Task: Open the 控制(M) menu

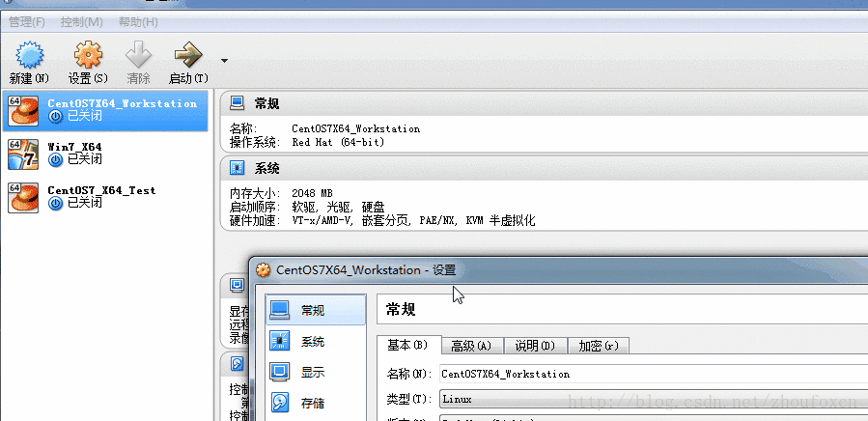Action: click(81, 22)
